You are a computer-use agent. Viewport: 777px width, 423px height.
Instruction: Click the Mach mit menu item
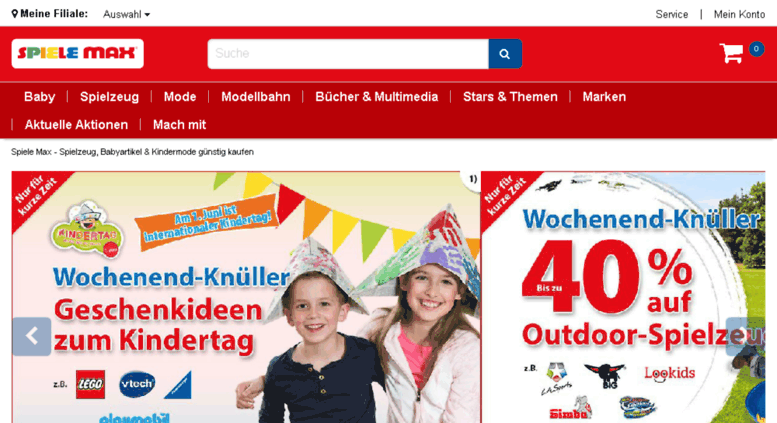(179, 125)
